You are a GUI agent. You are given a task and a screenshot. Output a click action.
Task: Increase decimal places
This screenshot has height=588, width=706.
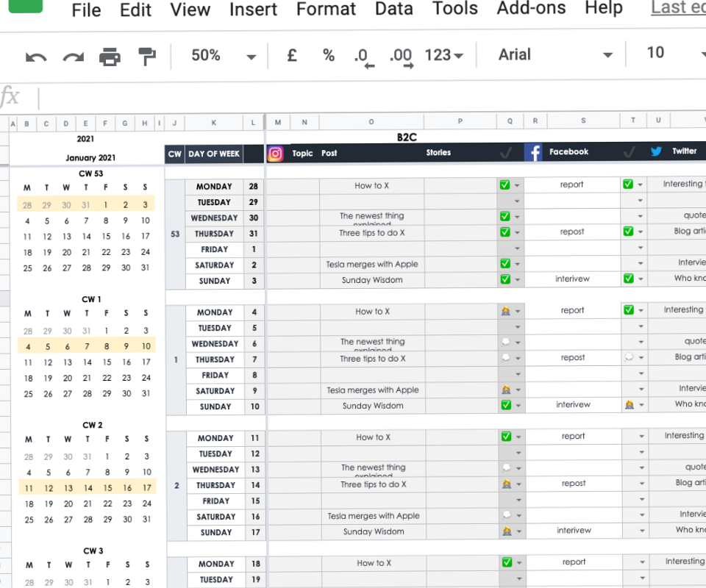click(x=401, y=55)
